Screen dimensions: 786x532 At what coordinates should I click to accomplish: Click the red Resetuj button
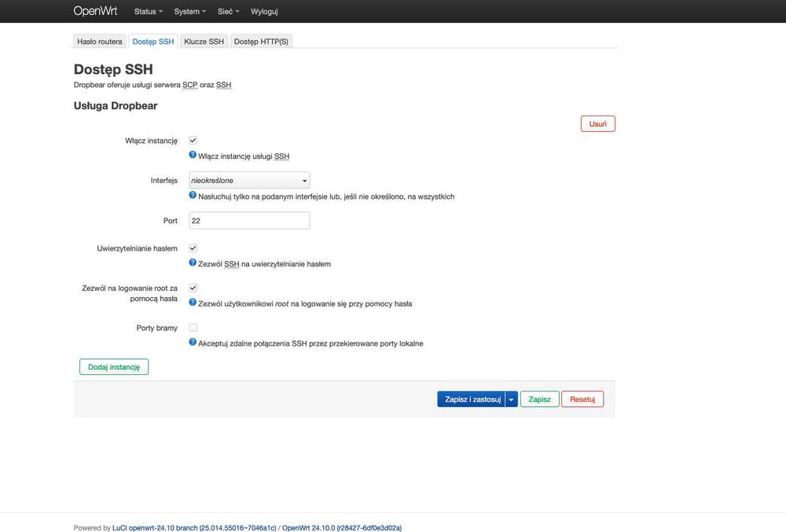[x=582, y=399]
